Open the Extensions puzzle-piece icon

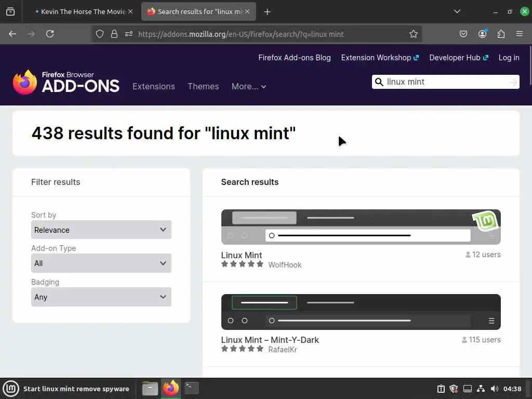pyautogui.click(x=501, y=34)
